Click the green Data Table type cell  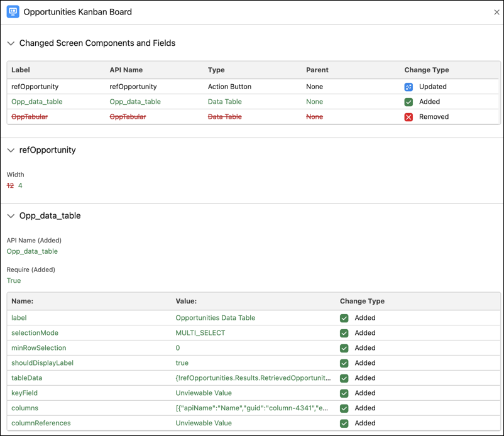(225, 102)
